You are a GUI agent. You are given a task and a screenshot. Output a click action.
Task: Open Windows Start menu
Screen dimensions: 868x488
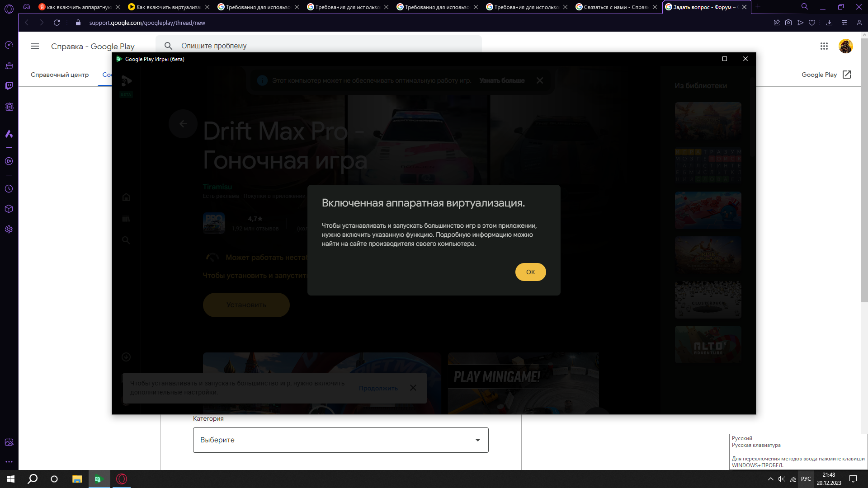11,479
